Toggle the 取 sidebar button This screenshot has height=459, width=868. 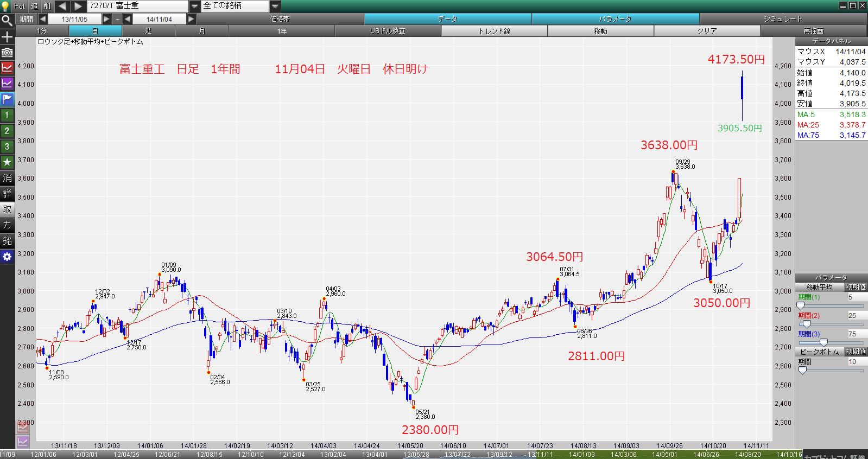(7, 209)
